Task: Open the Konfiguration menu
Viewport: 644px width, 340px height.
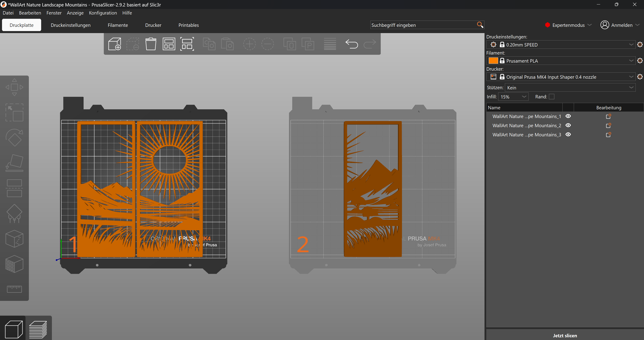Action: (103, 13)
